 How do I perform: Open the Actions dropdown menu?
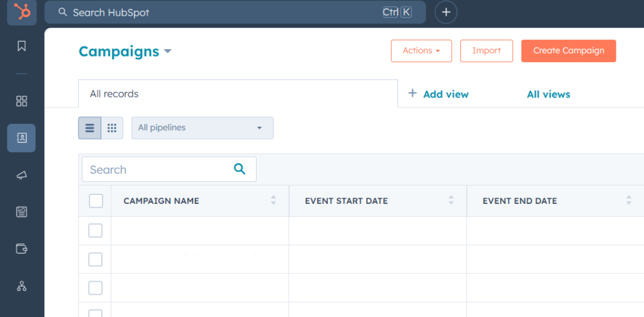421,51
